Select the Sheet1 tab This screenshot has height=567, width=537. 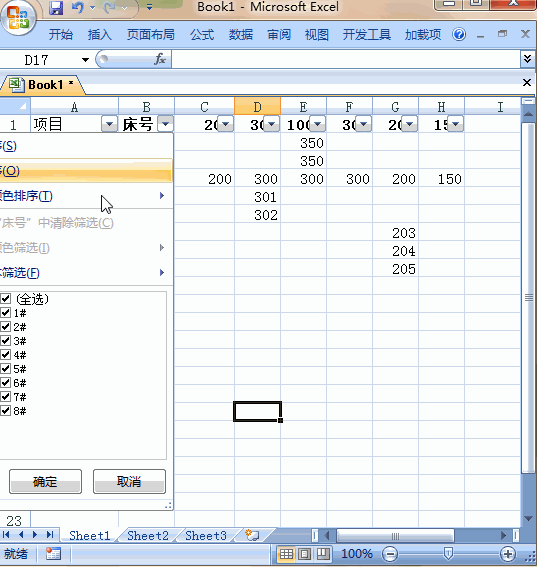(x=89, y=535)
